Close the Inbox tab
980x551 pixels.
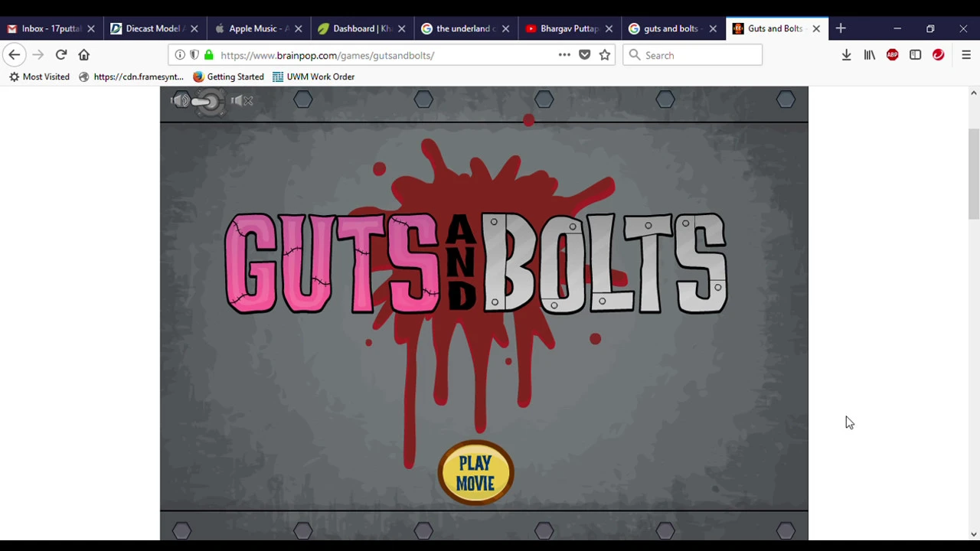pos(91,29)
